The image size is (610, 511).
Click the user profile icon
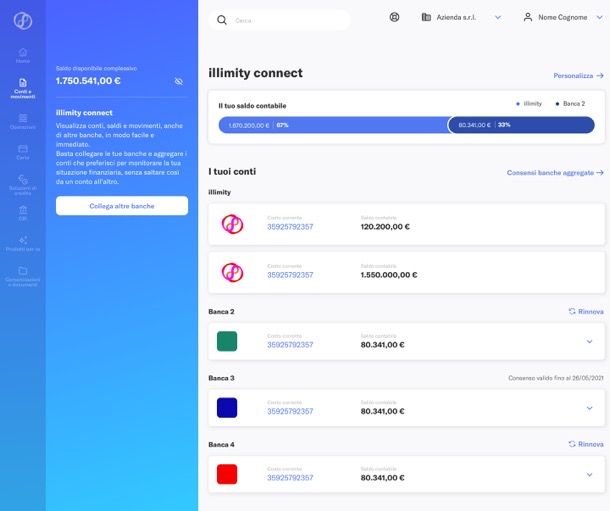click(528, 17)
